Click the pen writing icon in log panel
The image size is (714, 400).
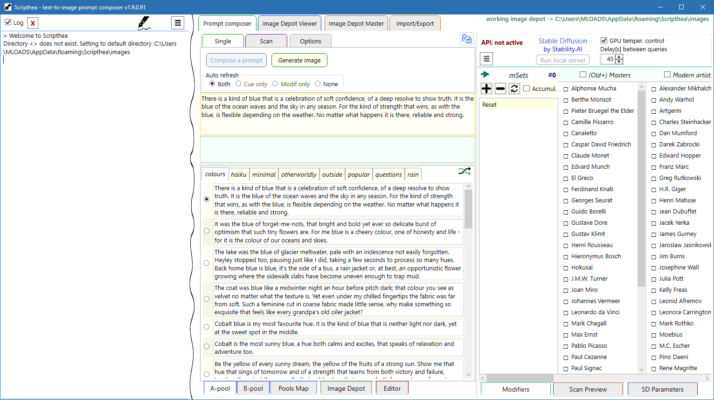144,23
